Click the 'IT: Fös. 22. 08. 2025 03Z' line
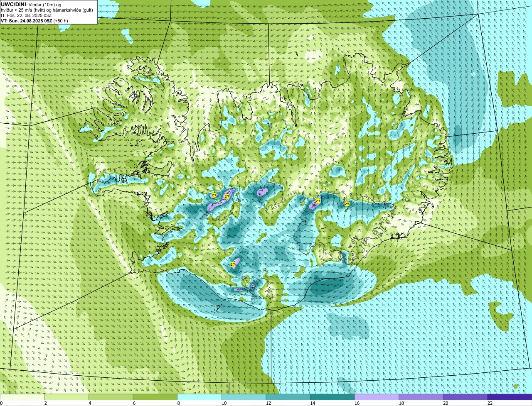 point(26,15)
